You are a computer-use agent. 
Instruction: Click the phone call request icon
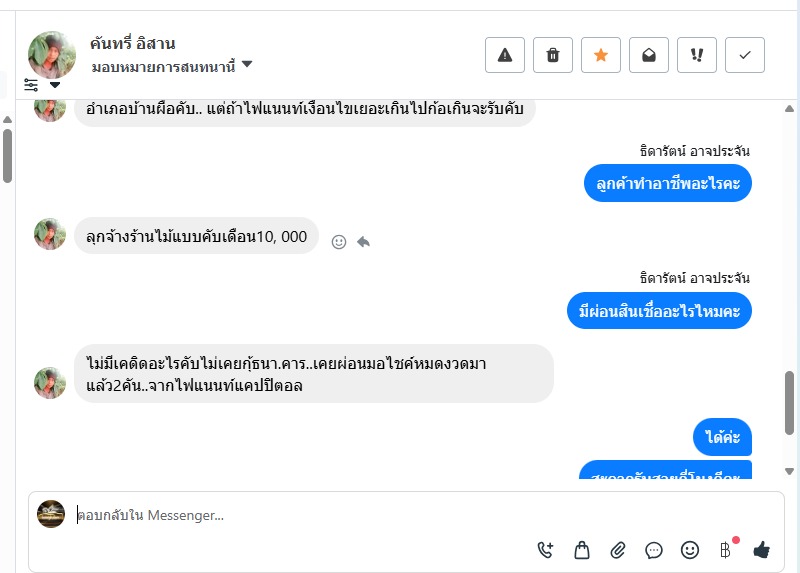(545, 549)
